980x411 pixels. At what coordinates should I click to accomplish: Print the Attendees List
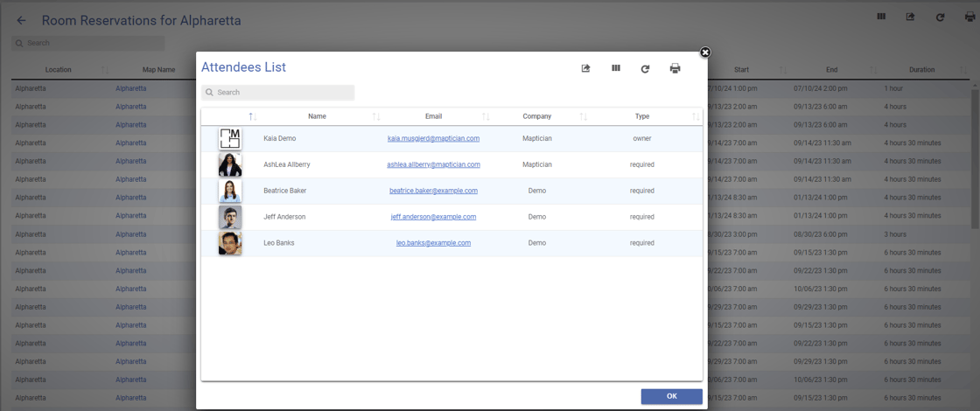pos(675,68)
